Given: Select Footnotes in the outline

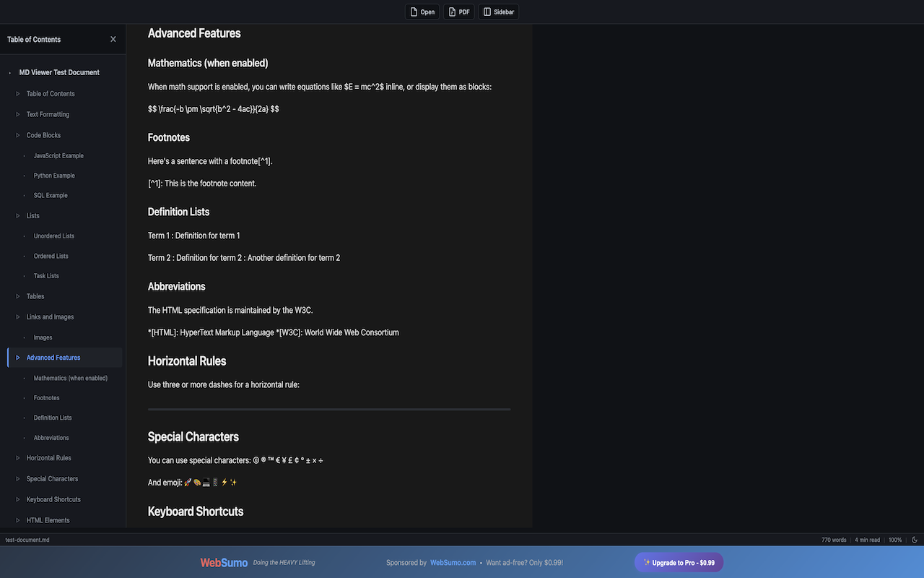Looking at the screenshot, I should tap(47, 398).
